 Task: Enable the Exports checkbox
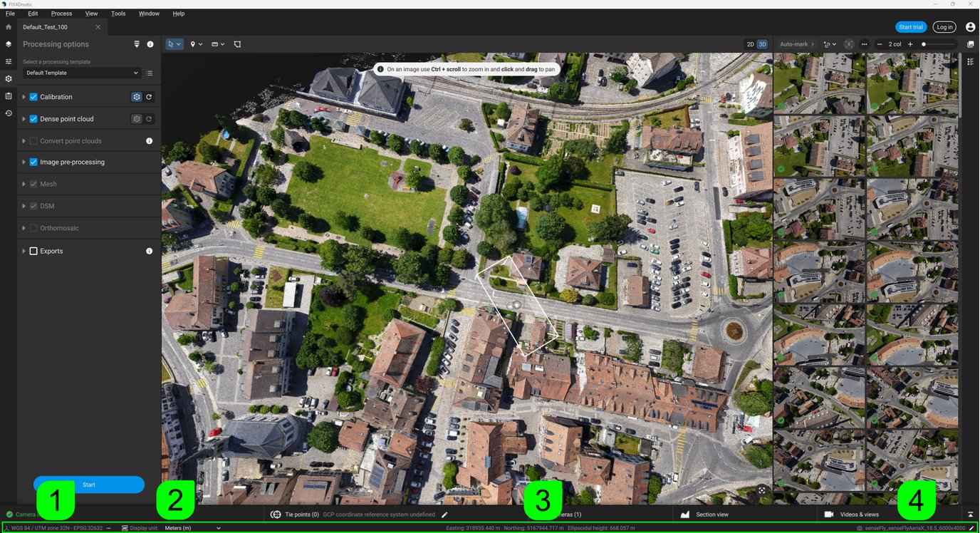(33, 252)
